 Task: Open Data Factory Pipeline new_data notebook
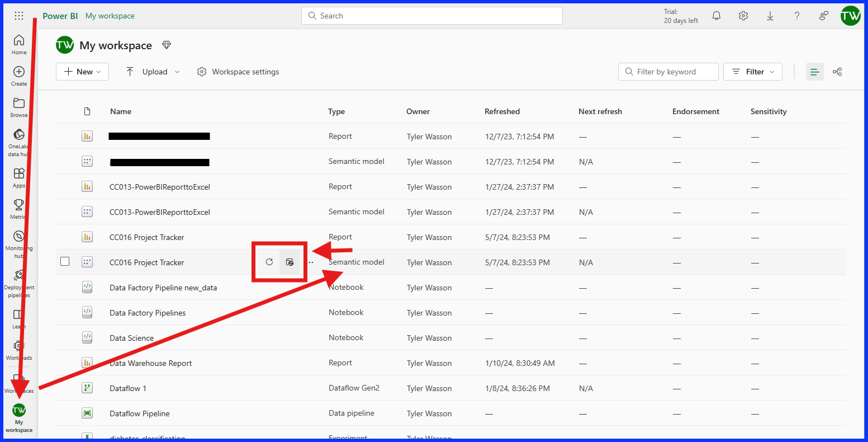(x=163, y=288)
